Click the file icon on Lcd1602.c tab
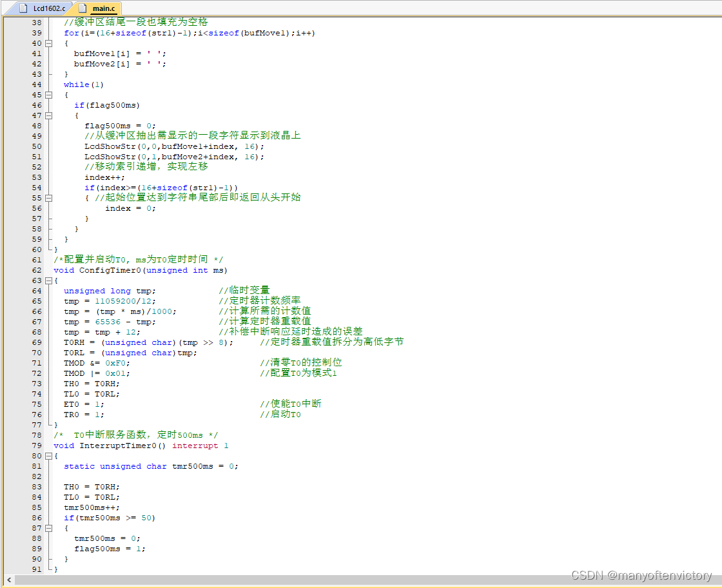The height and width of the screenshot is (588, 722). click(23, 8)
